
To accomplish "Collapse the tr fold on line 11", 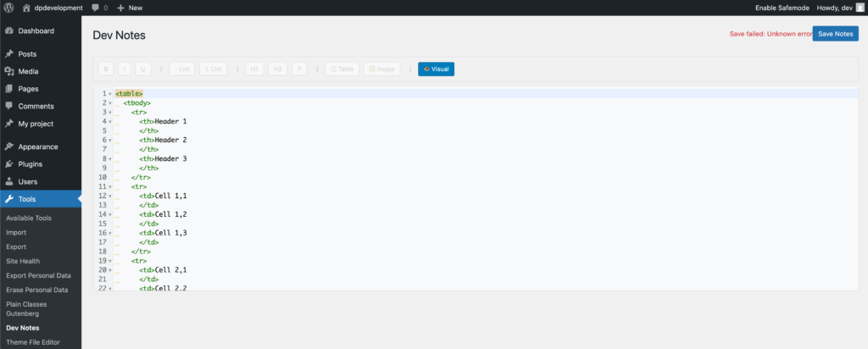I will (110, 187).
